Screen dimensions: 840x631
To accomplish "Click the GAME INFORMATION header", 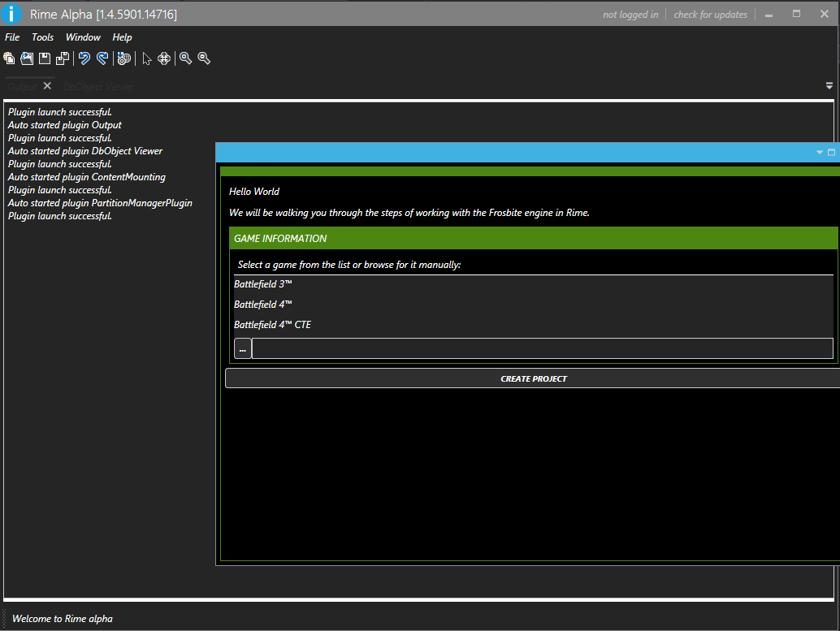I will click(533, 239).
